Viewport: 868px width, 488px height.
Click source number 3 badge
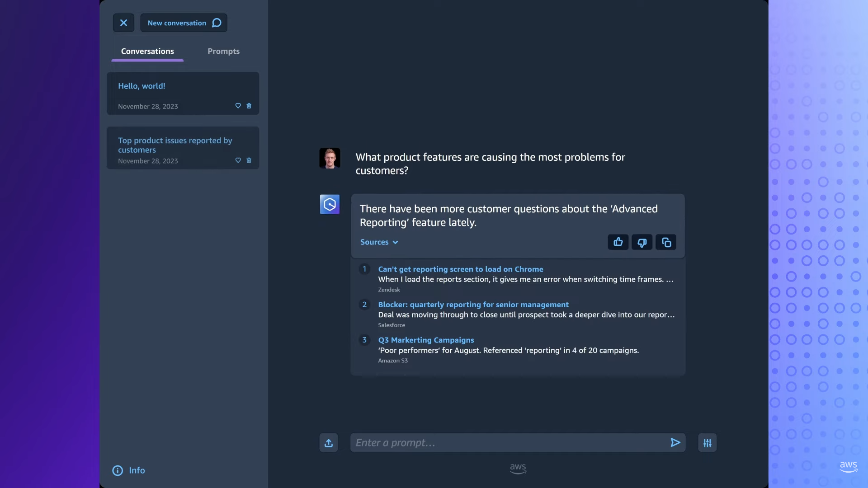coord(364,340)
